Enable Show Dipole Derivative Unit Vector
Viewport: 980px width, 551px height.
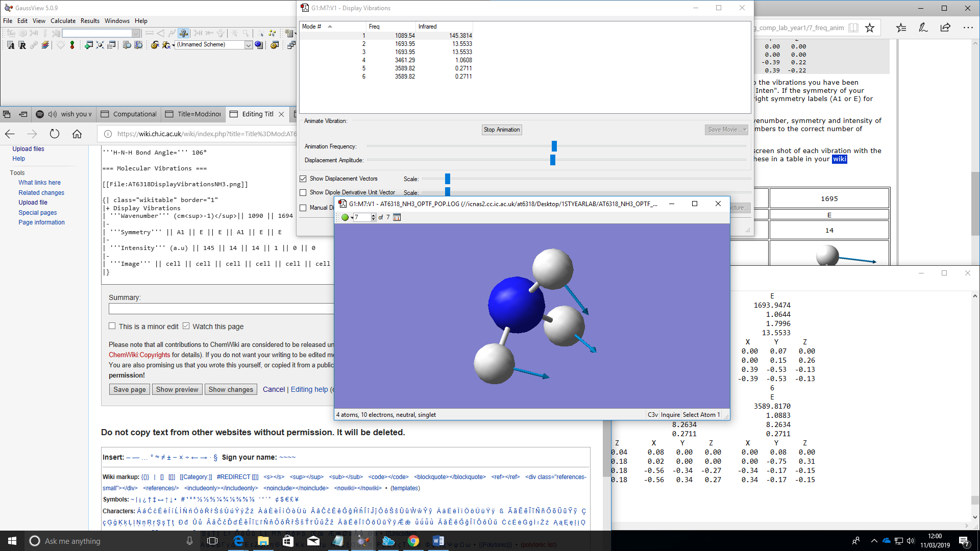click(303, 192)
